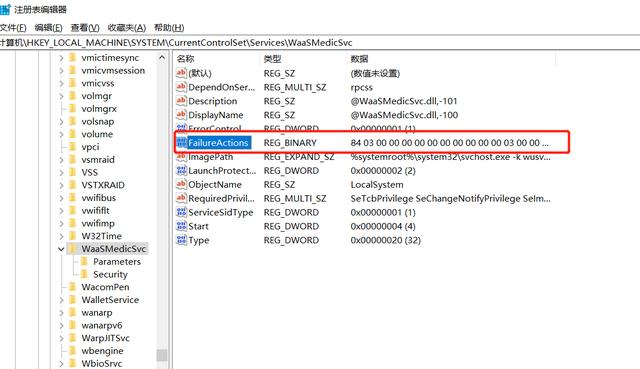This screenshot has height=369, width=640.
Task: Open the 编辑(E) menu
Action: 49,28
